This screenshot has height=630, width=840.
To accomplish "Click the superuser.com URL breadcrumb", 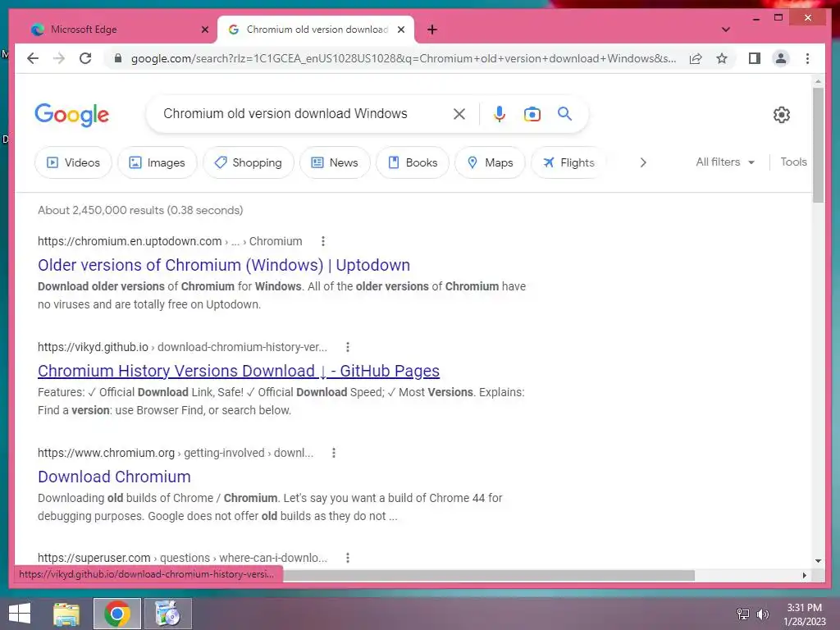I will pos(182,558).
